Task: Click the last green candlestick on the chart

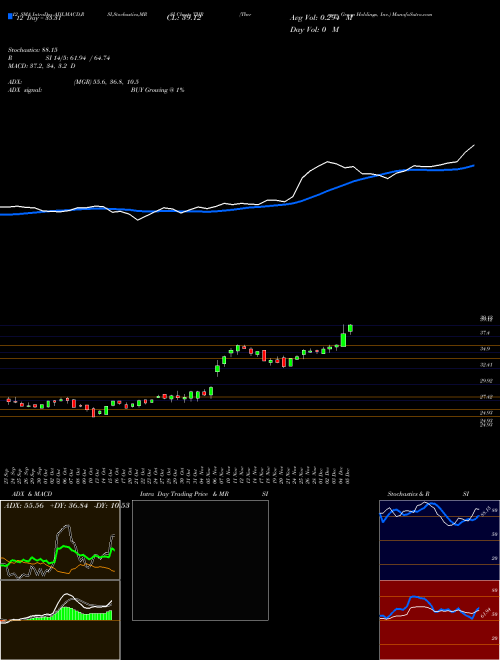Action: coord(350,328)
